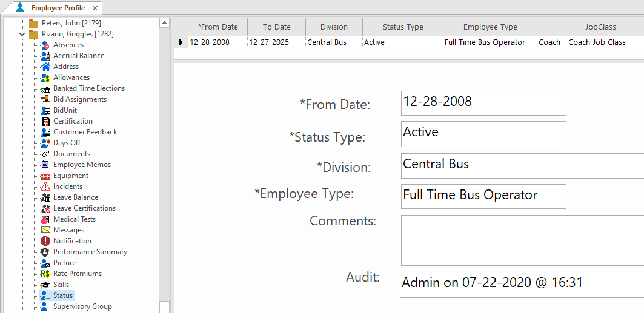Click the Comments text box
The width and height of the screenshot is (644, 313).
point(522,240)
